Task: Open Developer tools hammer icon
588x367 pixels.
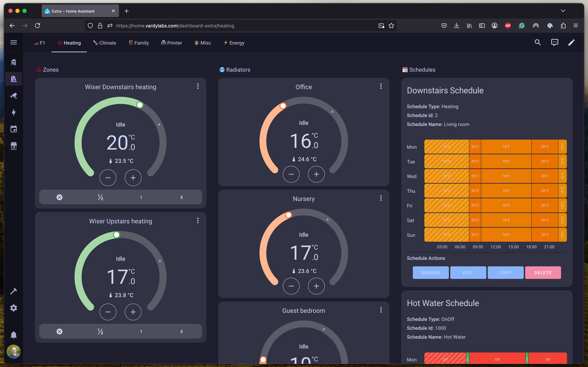Action: click(14, 291)
